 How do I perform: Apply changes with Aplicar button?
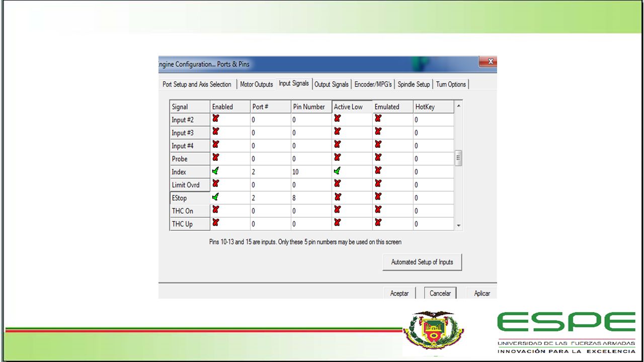coord(481,293)
